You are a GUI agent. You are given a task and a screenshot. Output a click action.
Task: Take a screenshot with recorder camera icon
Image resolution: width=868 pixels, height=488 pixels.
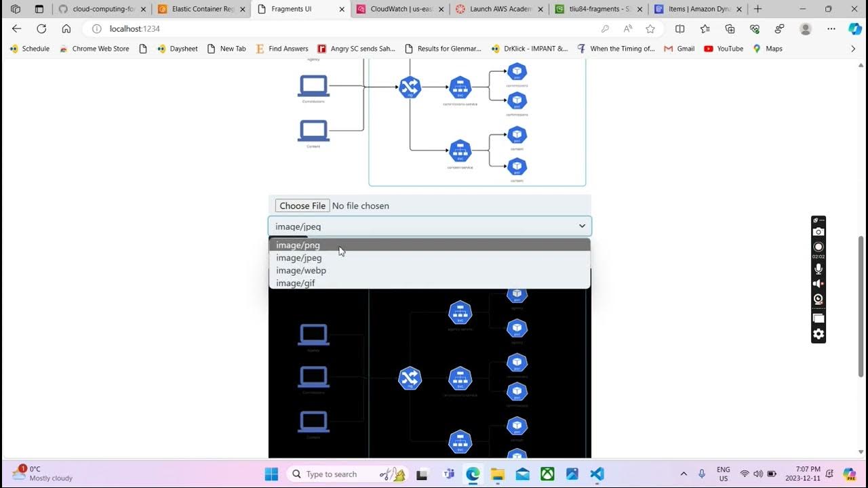pos(818,232)
